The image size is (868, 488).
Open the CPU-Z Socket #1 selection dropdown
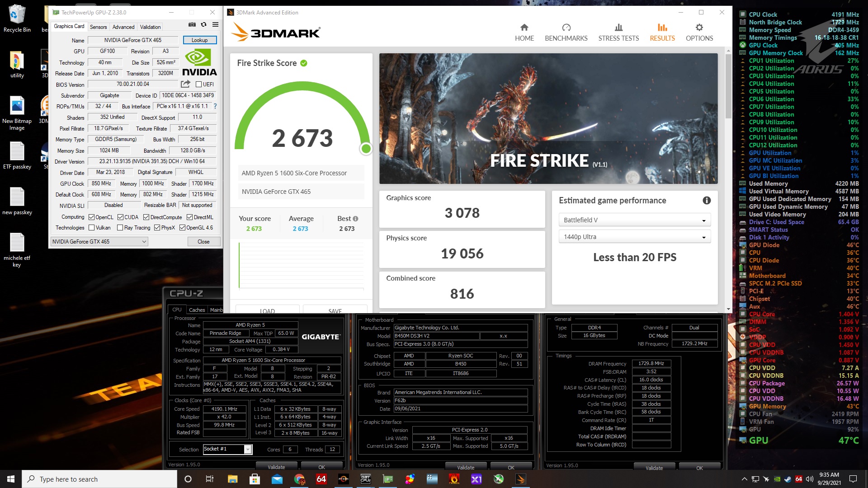point(227,449)
